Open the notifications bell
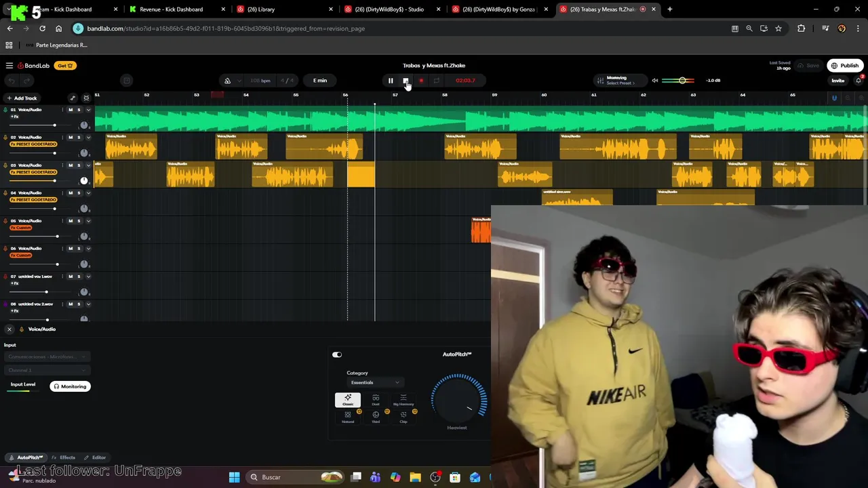Image resolution: width=868 pixels, height=488 pixels. point(859,81)
